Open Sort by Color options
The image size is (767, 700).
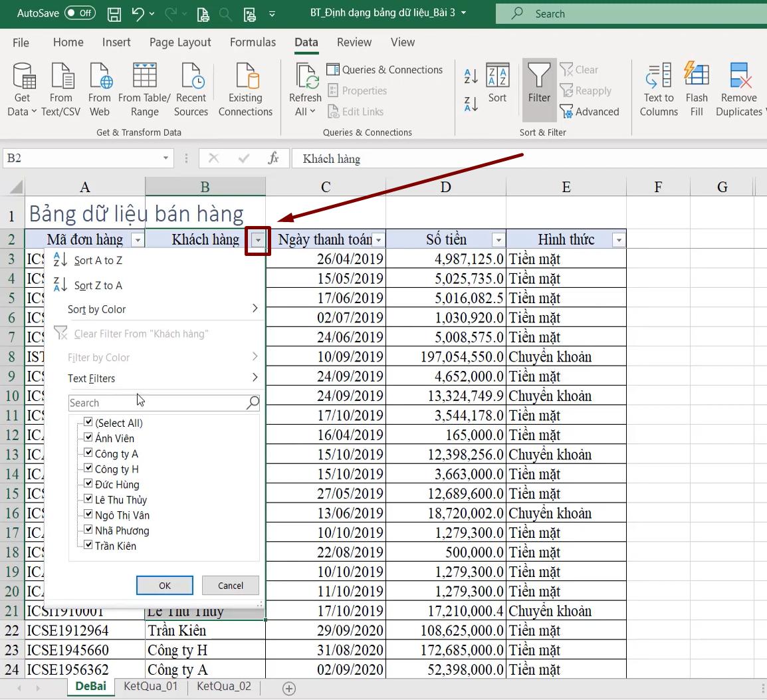96,308
